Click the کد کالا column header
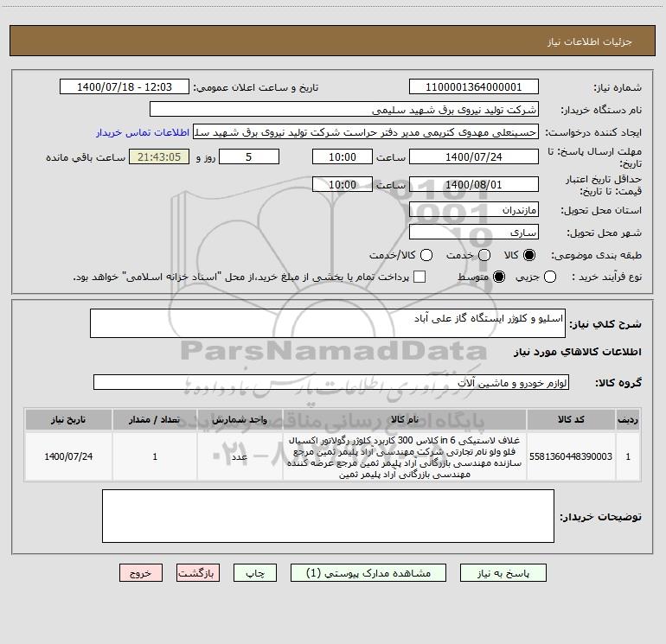The width and height of the screenshot is (666, 644). [x=571, y=420]
